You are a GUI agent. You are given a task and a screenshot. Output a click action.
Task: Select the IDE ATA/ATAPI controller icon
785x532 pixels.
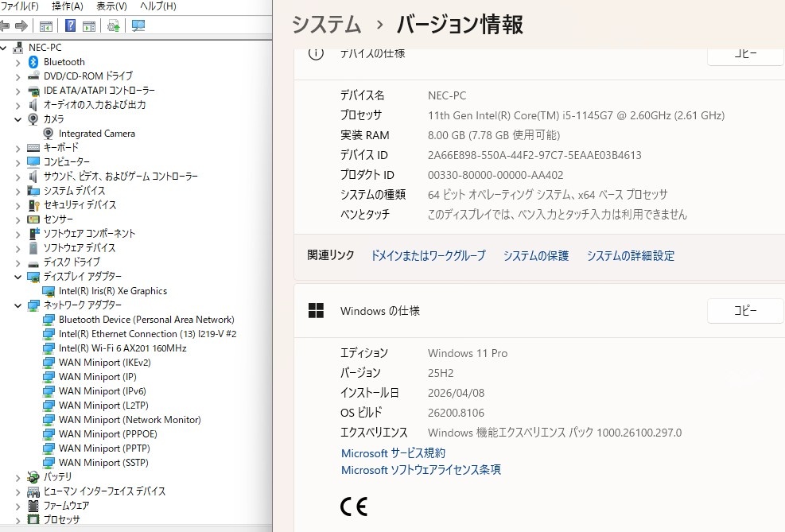coord(33,91)
